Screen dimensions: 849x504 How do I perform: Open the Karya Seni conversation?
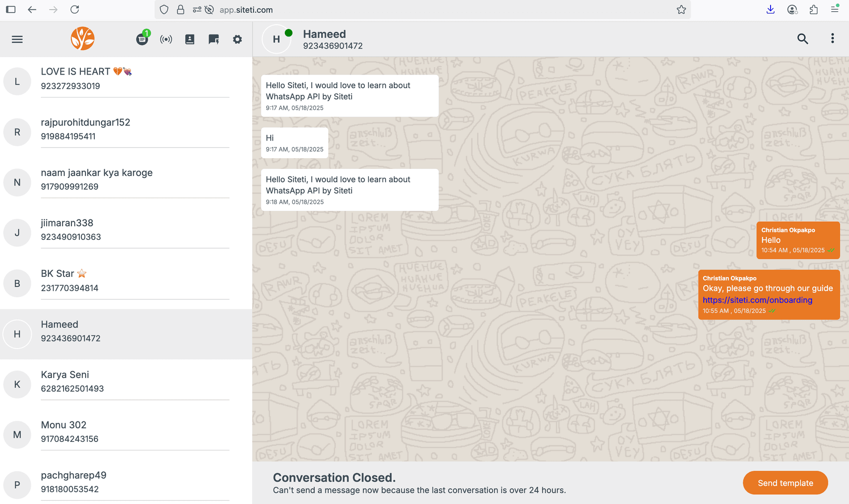(126, 381)
